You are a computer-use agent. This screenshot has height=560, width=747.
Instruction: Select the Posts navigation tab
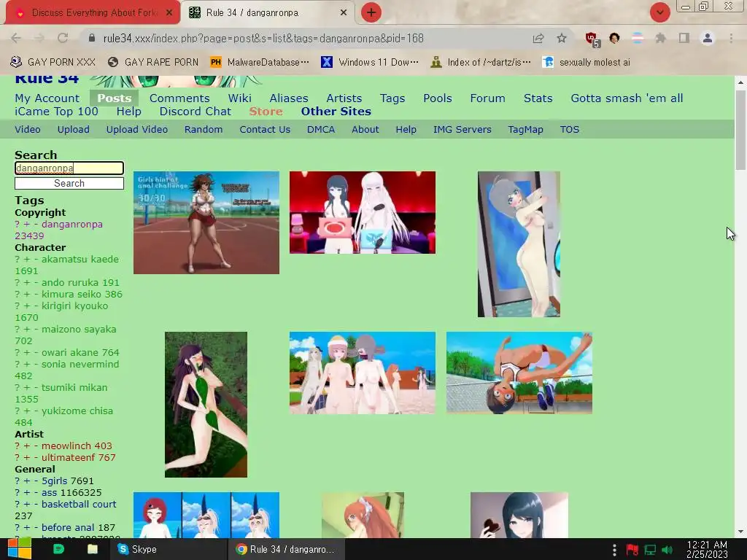click(115, 98)
